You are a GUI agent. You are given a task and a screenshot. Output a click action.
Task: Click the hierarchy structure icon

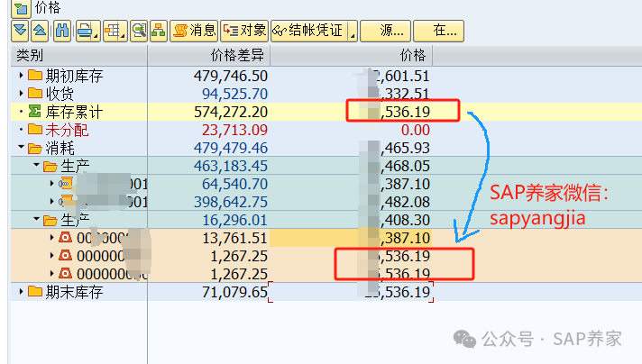(158, 31)
